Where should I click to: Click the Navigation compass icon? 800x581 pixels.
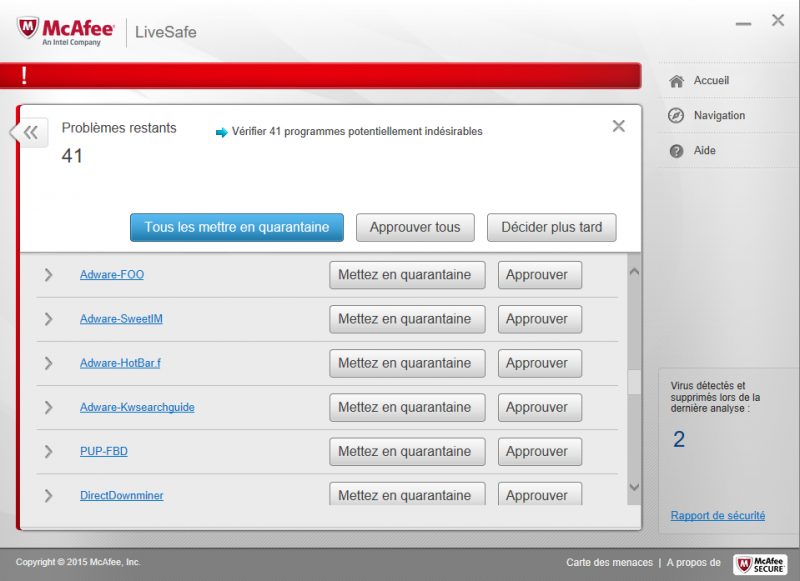[676, 116]
